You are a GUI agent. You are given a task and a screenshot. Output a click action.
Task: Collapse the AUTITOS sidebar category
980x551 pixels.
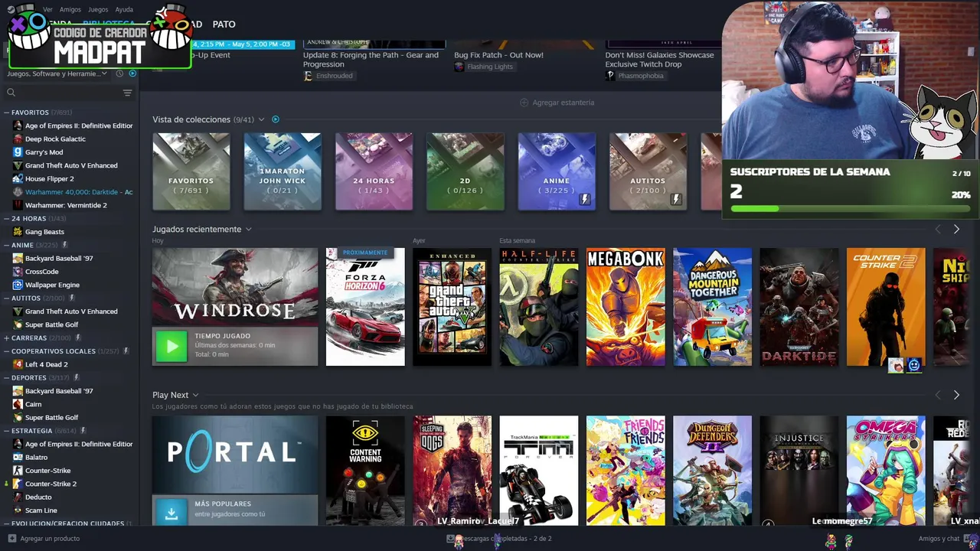pyautogui.click(x=7, y=298)
